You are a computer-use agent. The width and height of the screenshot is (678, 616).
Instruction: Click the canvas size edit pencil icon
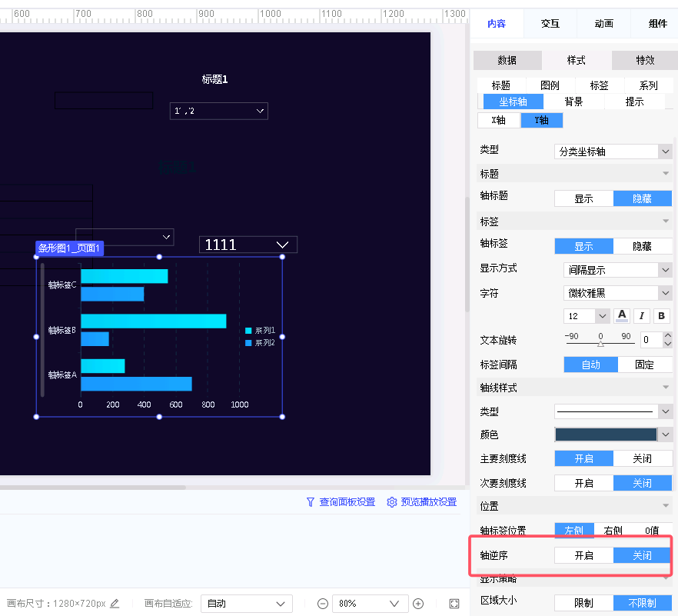115,604
